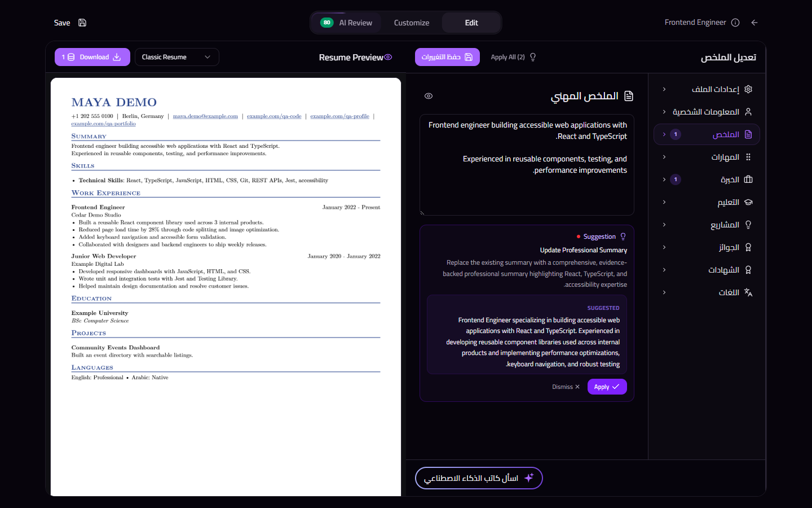The width and height of the screenshot is (812, 508).
Task: Click the Save text at top left
Action: 62,23
